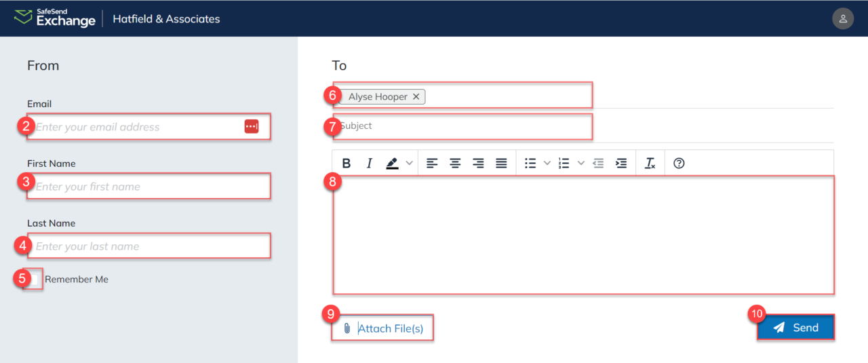Increase indent of the paragraph
The width and height of the screenshot is (868, 363).
pyautogui.click(x=620, y=164)
